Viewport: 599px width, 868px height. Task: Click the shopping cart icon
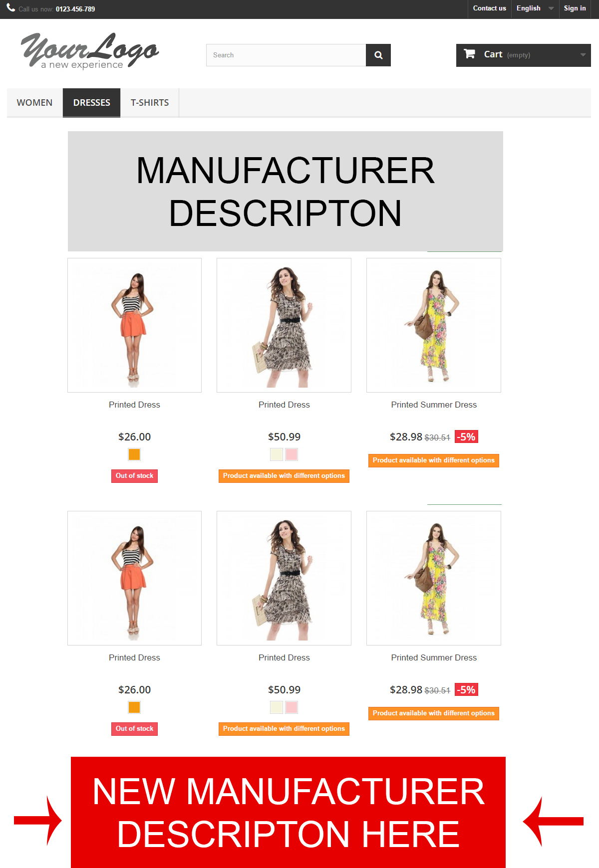469,54
